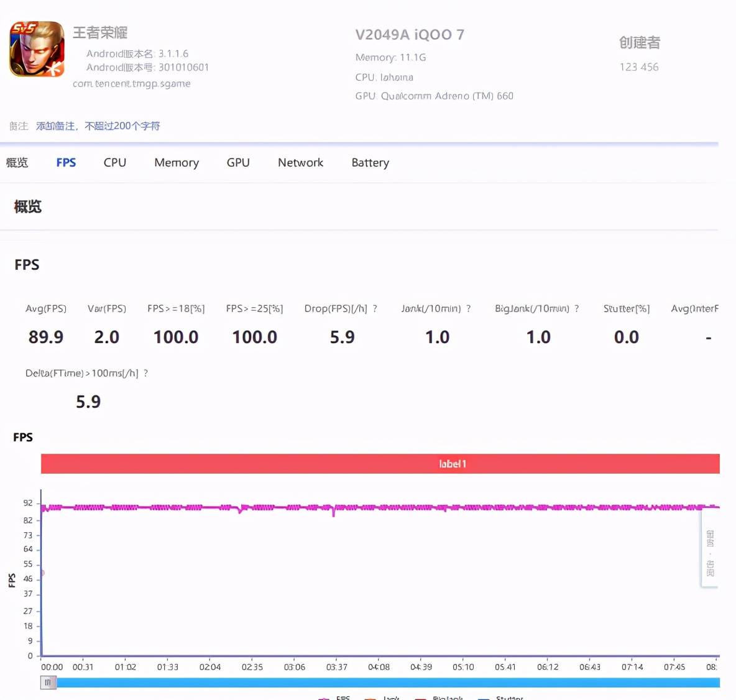Toggle the Jank series in chart legend
736x700 pixels.
pos(382,698)
